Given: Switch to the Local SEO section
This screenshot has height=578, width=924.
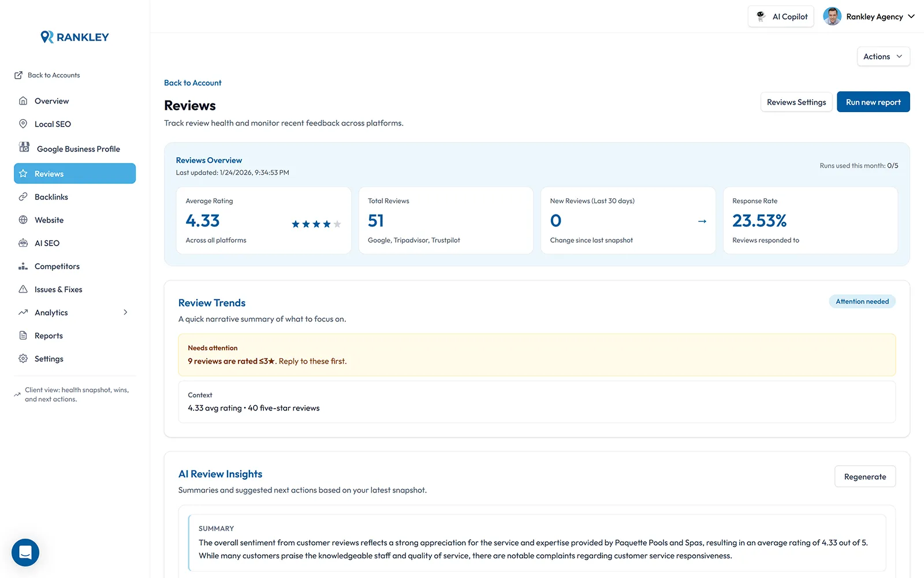Looking at the screenshot, I should [53, 124].
